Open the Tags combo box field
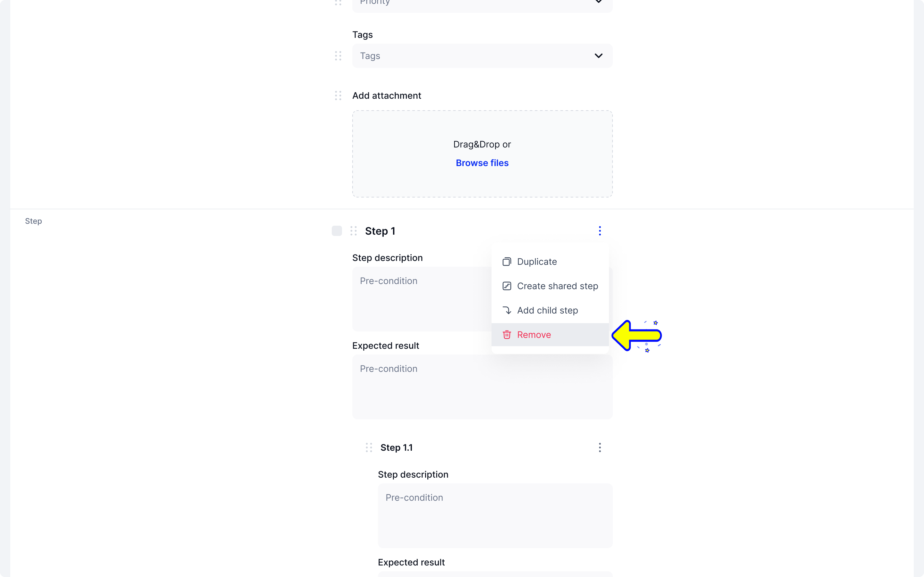 click(482, 56)
